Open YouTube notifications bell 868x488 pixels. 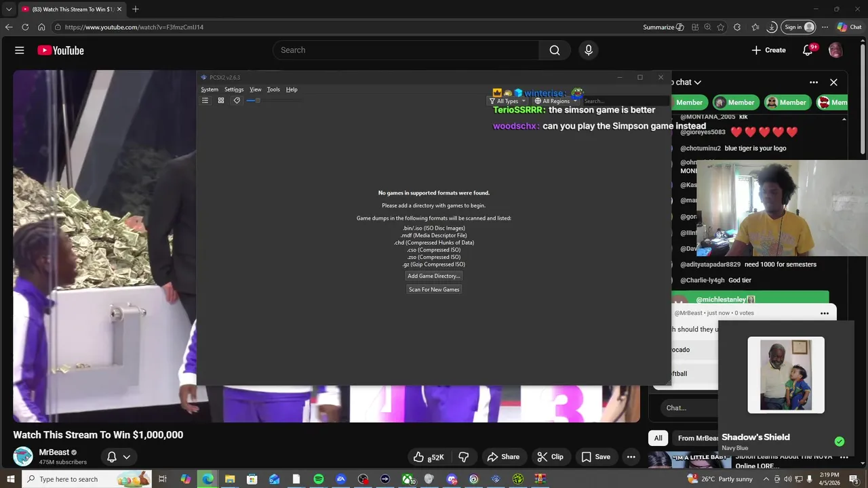(x=808, y=50)
